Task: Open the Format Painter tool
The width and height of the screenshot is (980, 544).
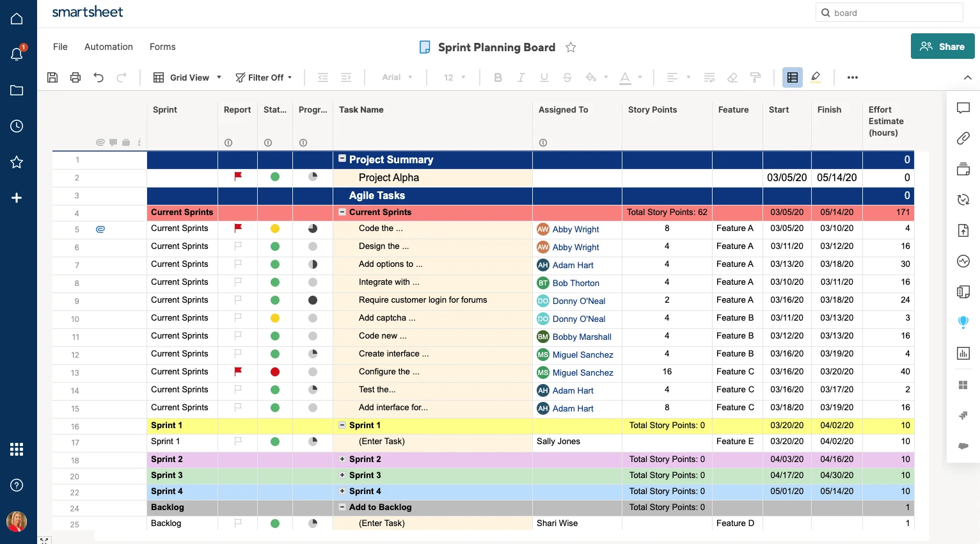Action: [x=755, y=77]
